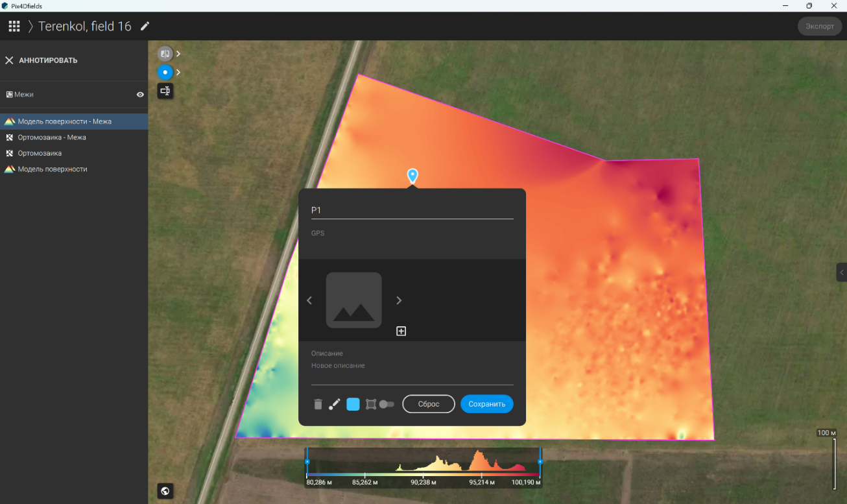
Task: Open the light blue color swatch
Action: point(353,404)
